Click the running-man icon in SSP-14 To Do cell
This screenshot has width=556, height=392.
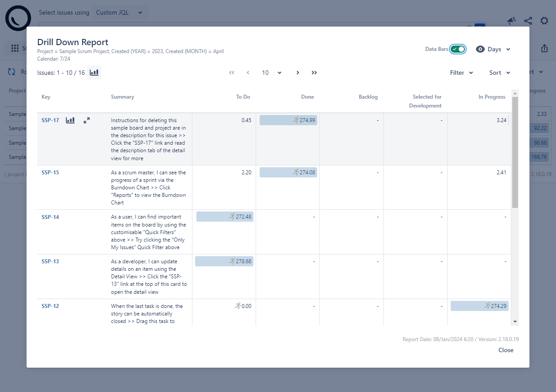point(232,216)
